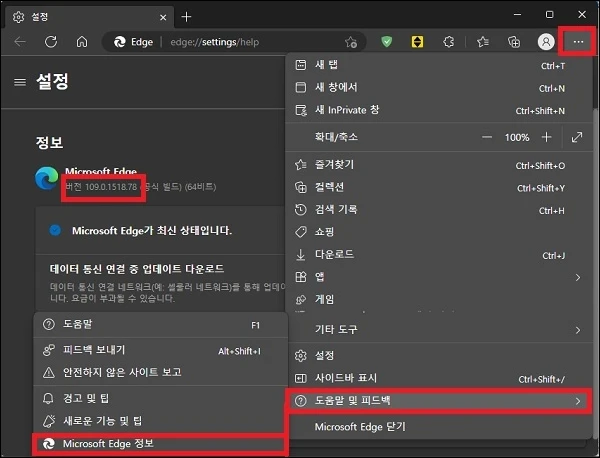Screen dimensions: 600x458
Task: Click the blue update status checkmark
Action: pyautogui.click(x=55, y=230)
